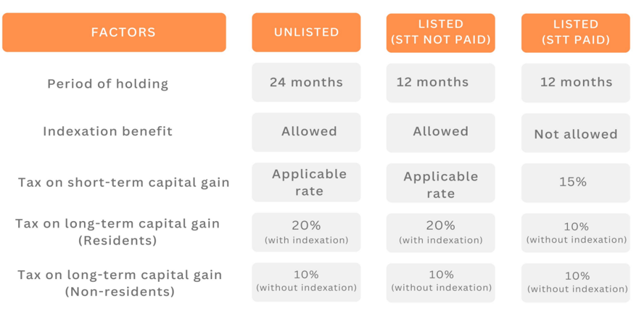Click the 24 months cell
644x316 pixels.
[306, 83]
